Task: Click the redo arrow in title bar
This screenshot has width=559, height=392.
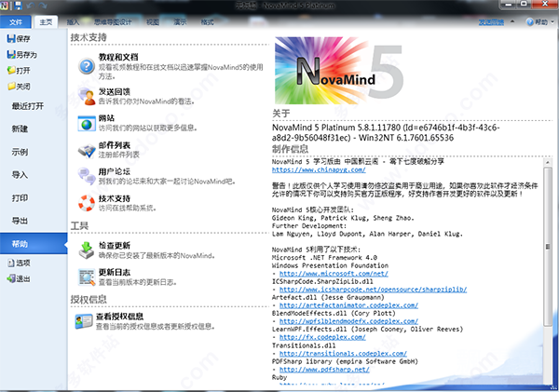Action: pyautogui.click(x=43, y=6)
